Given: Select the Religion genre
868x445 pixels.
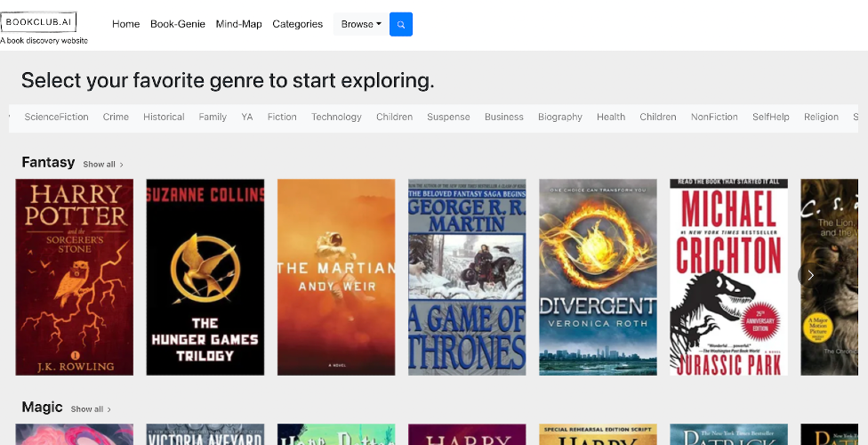Looking at the screenshot, I should [821, 117].
